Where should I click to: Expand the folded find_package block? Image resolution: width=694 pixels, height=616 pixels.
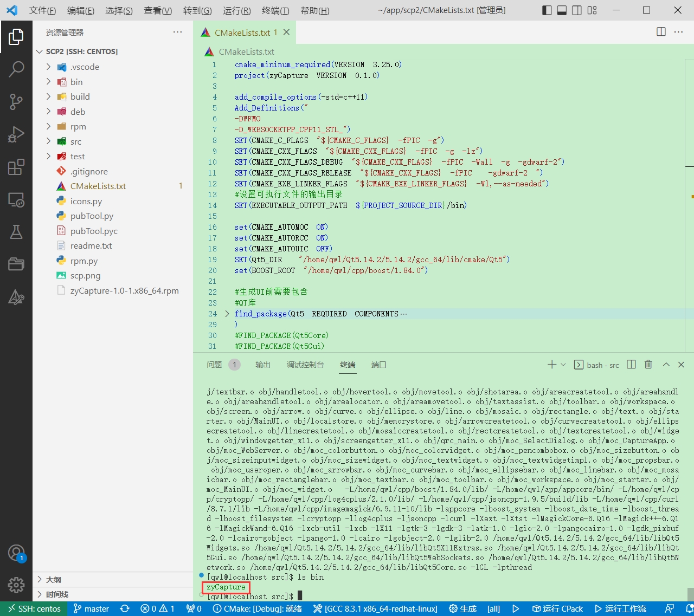227,314
